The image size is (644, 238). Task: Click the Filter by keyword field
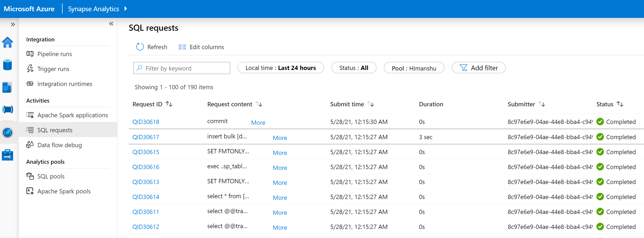point(182,68)
